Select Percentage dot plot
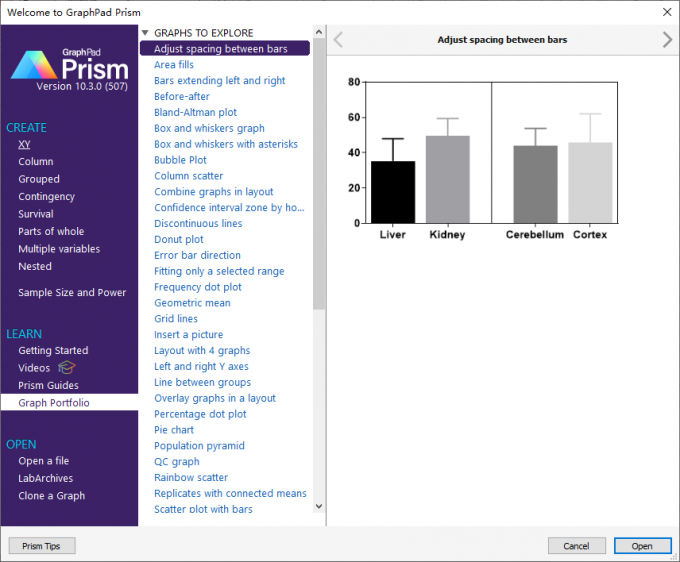 point(200,414)
